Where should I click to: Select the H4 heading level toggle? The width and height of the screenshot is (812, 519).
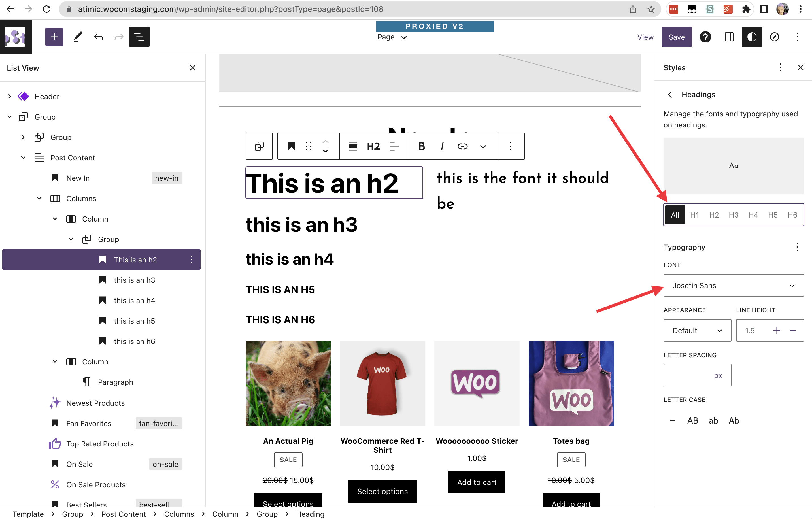[753, 215]
